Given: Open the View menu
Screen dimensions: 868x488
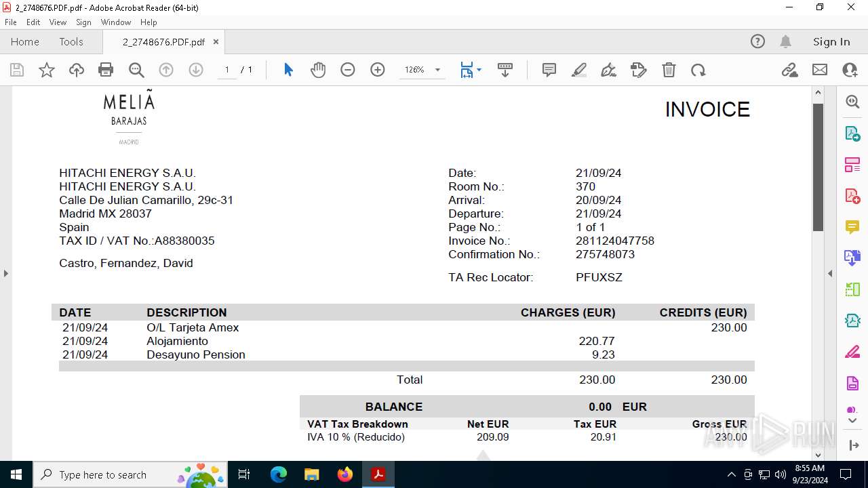Looking at the screenshot, I should click(x=58, y=22).
